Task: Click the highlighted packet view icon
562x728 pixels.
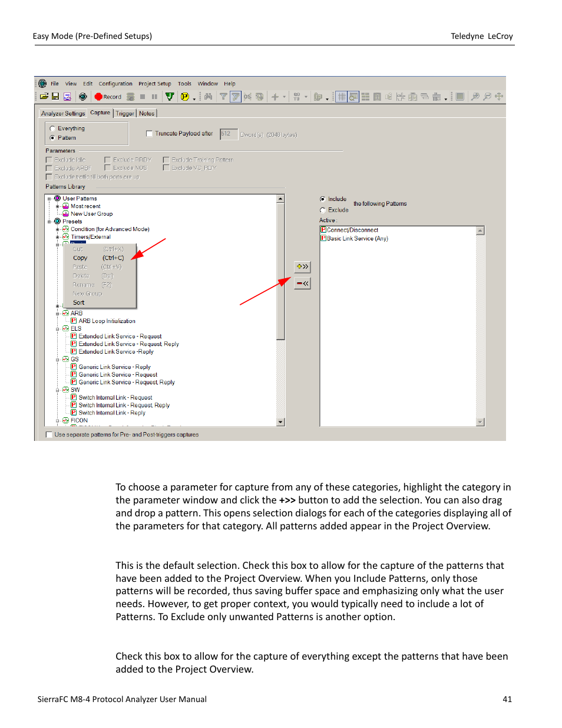Action: pos(353,97)
